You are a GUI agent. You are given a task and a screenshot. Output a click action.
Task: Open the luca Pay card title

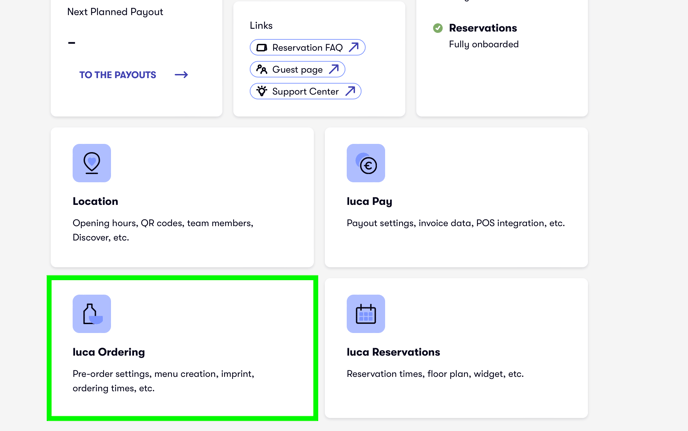[369, 201]
